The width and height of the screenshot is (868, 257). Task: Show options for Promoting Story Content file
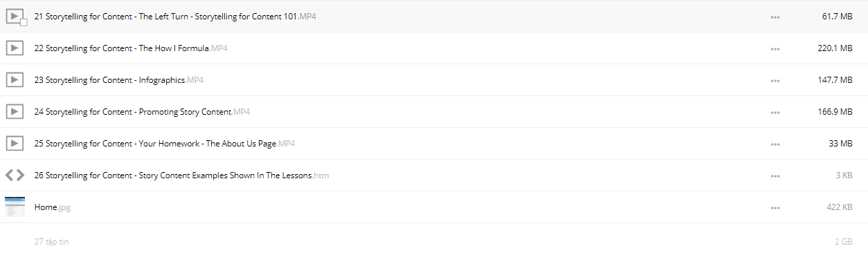click(x=775, y=112)
